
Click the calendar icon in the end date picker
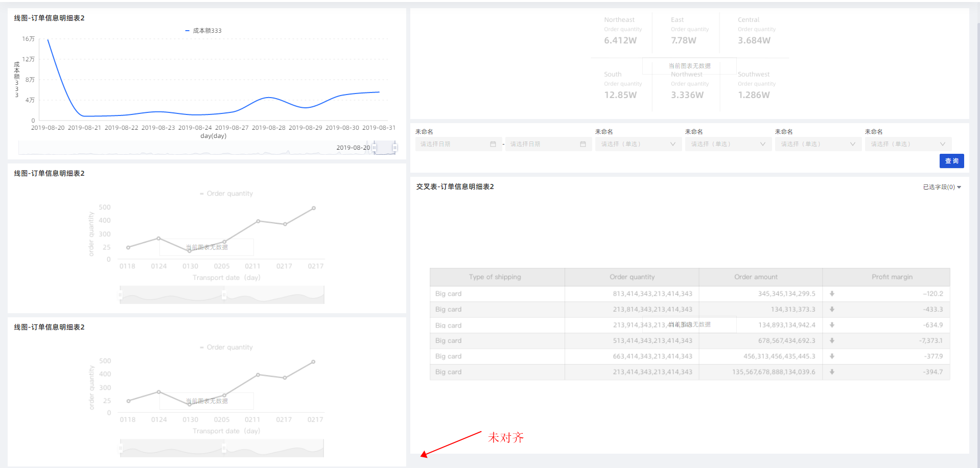point(582,145)
